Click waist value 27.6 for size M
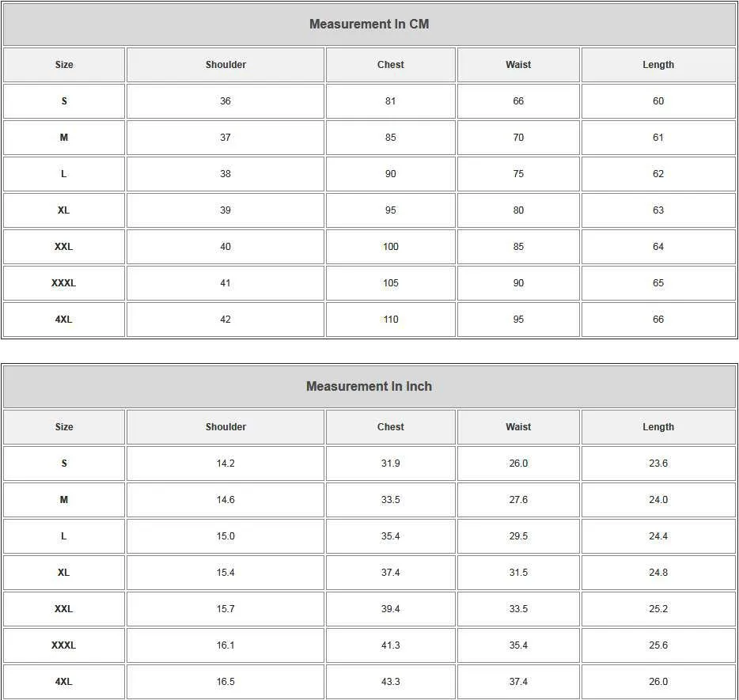 (x=518, y=500)
